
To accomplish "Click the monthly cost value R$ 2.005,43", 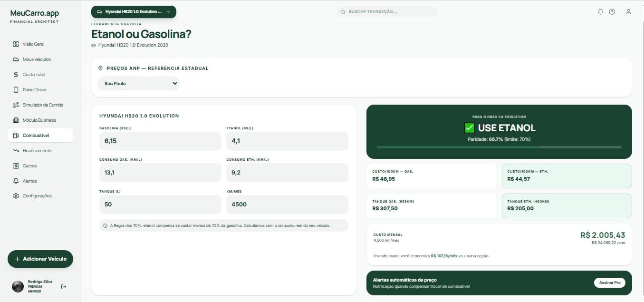I will coord(603,235).
